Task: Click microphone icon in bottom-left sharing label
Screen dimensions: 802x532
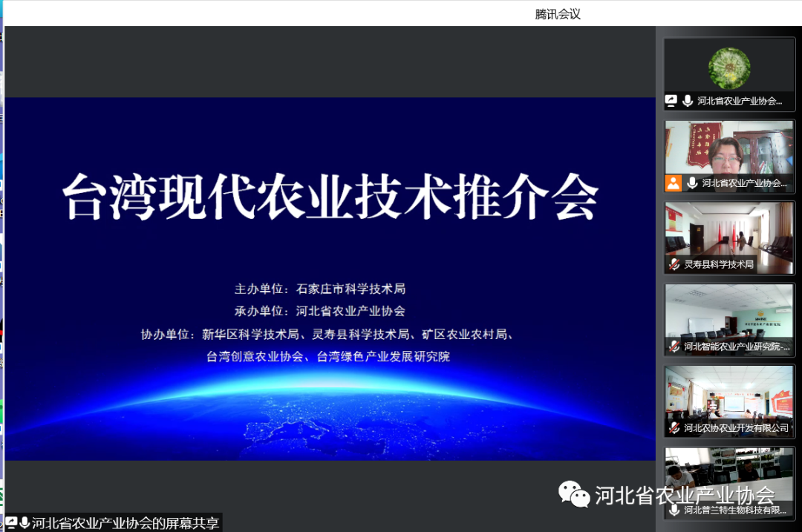Action: pos(24,522)
